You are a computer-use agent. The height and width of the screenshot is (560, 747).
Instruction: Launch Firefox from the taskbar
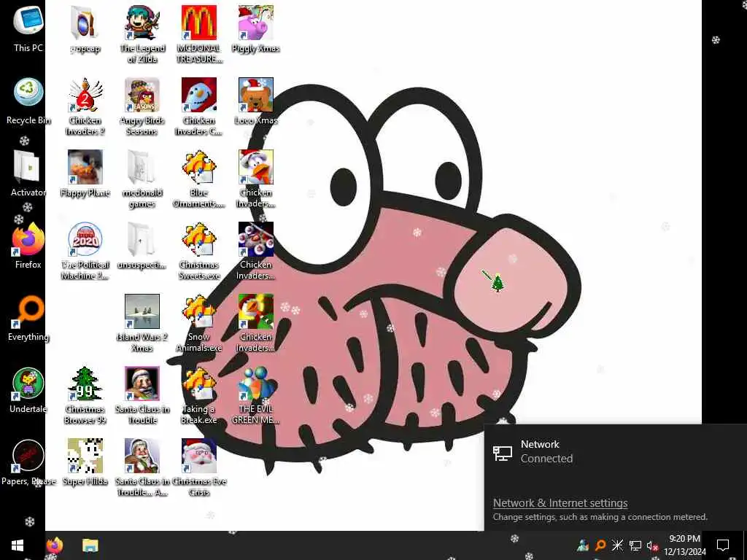54,545
